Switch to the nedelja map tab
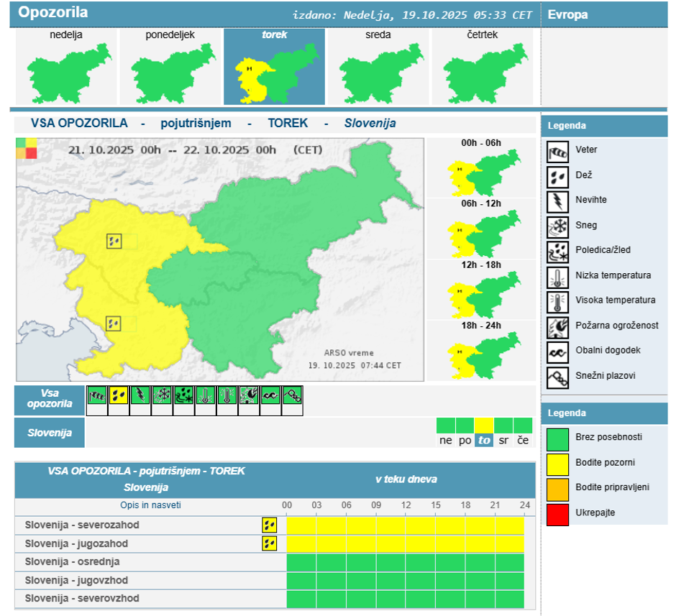 pos(66,67)
